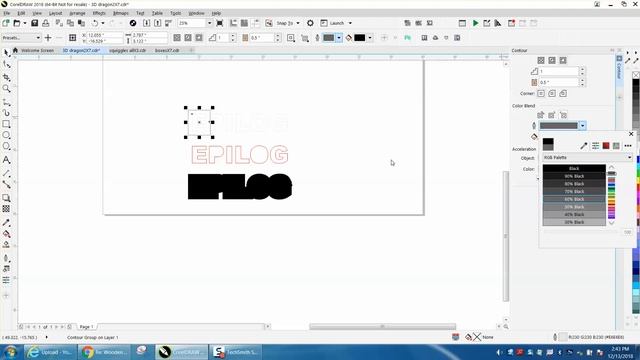Image resolution: width=640 pixels, height=360 pixels.
Task: Expand the Open folder dropdown arrow
Action: [x=24, y=23]
